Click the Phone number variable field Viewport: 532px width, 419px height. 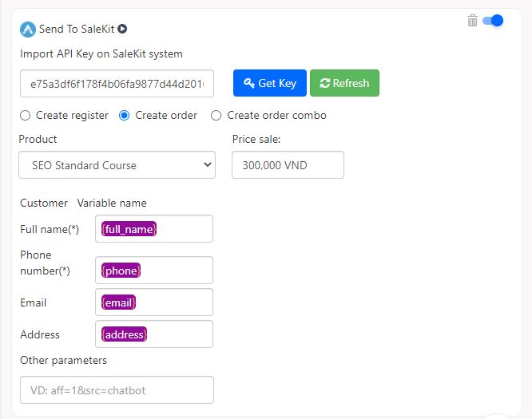pyautogui.click(x=154, y=271)
